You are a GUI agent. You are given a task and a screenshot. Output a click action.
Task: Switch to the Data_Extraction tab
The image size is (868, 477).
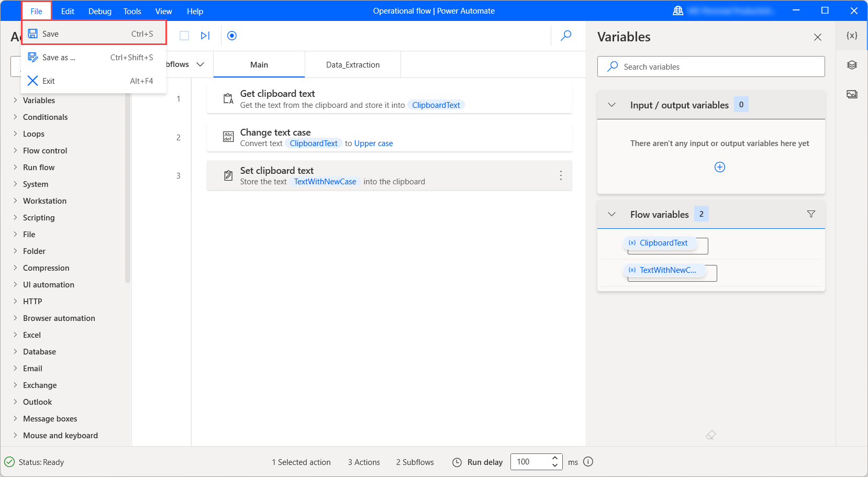pos(353,64)
